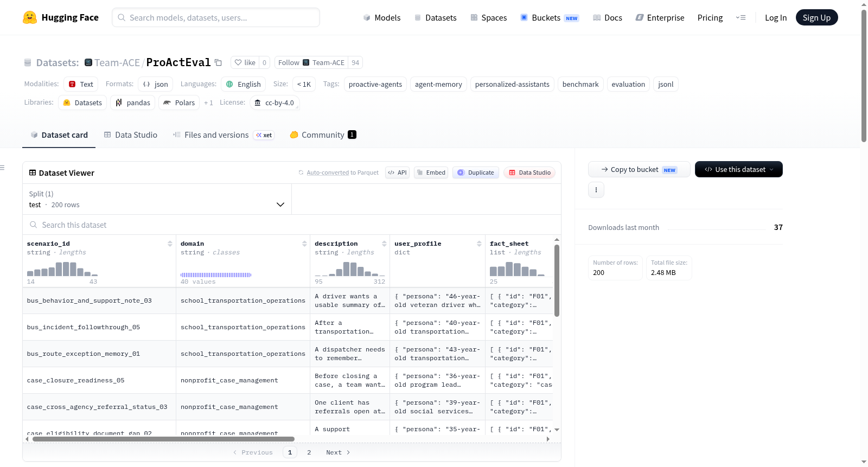Sort by the description column icon
This screenshot has height=467, width=868.
384,244
